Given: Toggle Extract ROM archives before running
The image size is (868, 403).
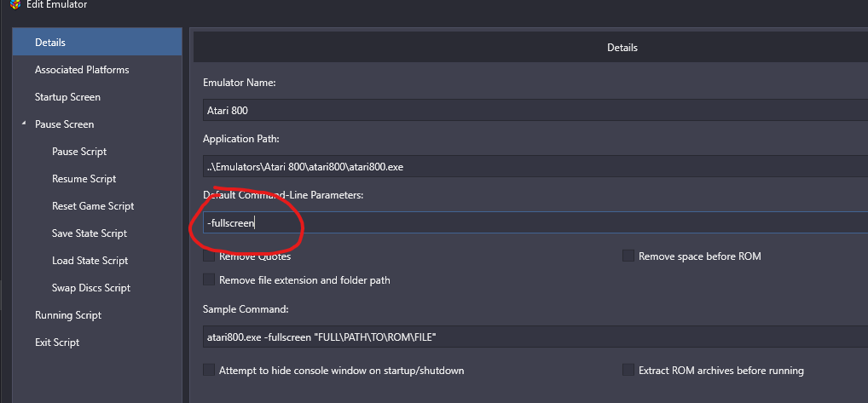Looking at the screenshot, I should click(628, 370).
